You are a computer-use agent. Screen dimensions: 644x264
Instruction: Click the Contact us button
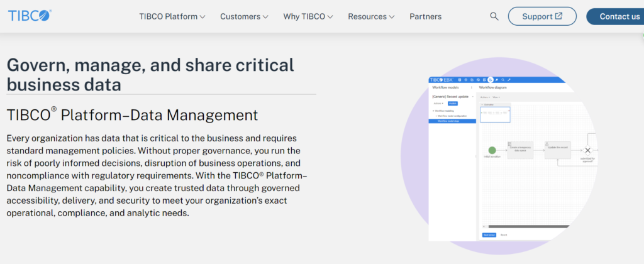615,16
